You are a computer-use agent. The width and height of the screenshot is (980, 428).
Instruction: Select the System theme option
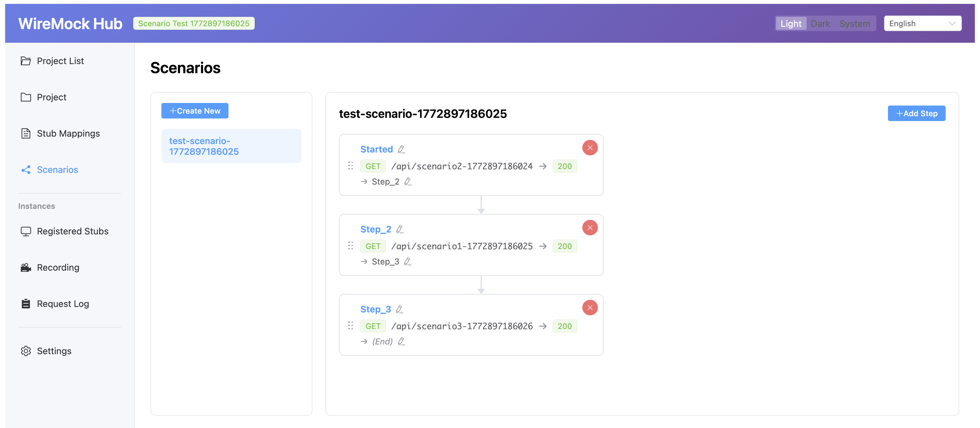coord(855,24)
